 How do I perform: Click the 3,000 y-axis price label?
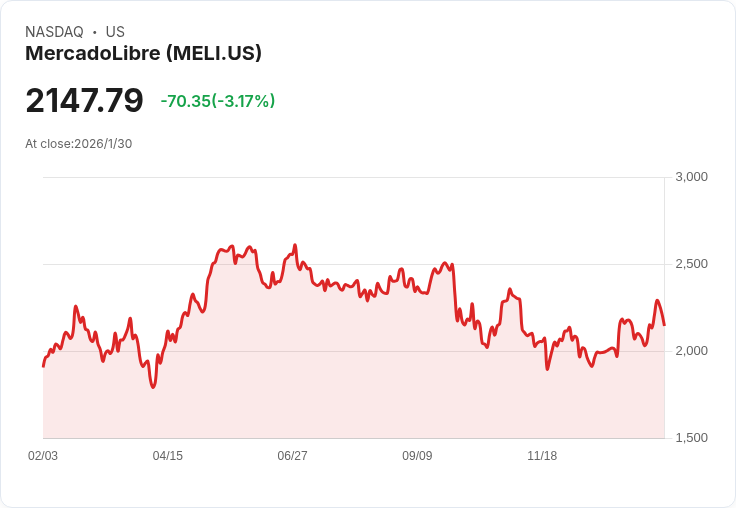point(691,177)
